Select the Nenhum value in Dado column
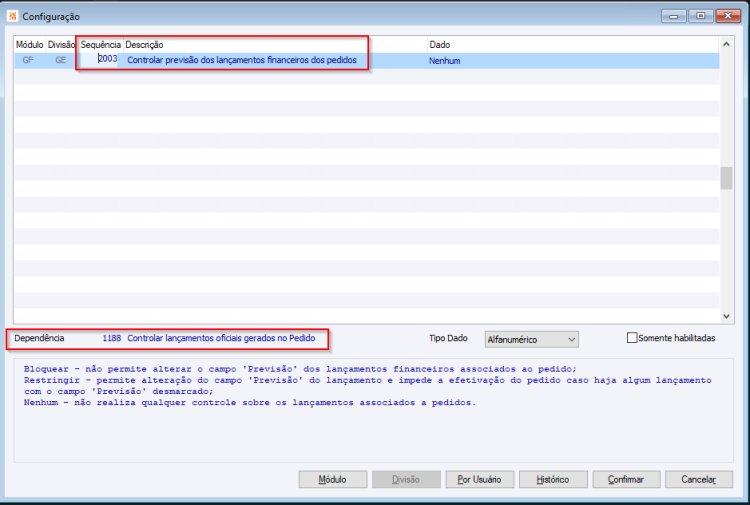 tap(445, 61)
